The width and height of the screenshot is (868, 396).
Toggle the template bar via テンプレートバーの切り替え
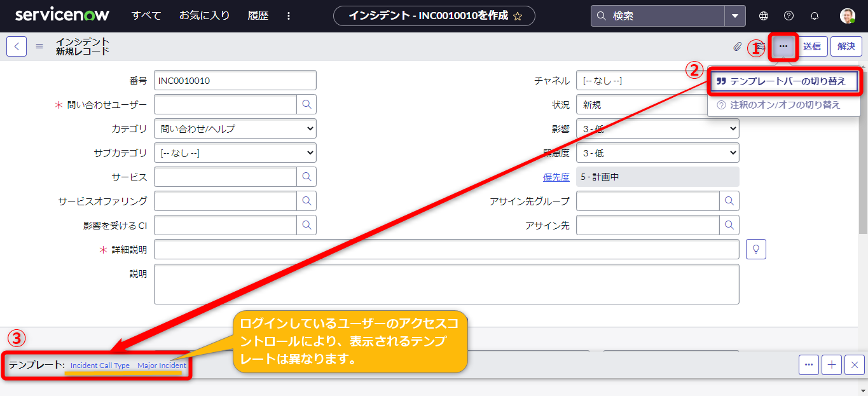click(x=787, y=81)
